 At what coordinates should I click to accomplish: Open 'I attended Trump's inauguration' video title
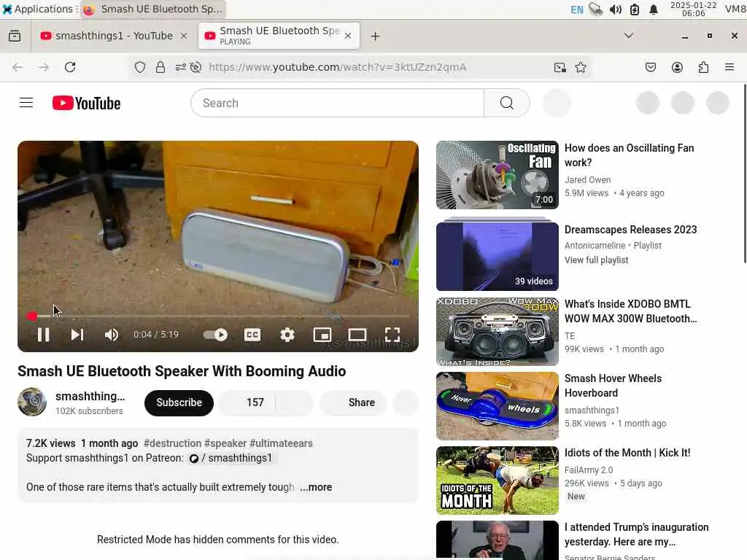pyautogui.click(x=636, y=534)
